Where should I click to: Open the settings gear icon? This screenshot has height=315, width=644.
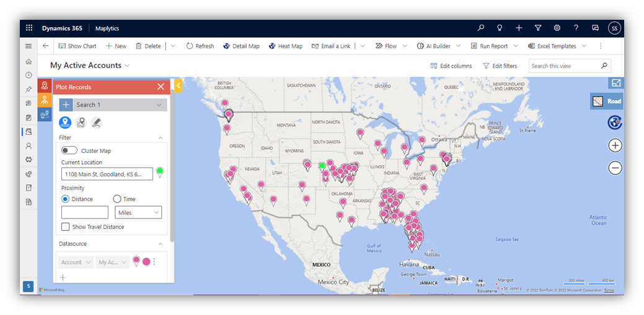(557, 28)
